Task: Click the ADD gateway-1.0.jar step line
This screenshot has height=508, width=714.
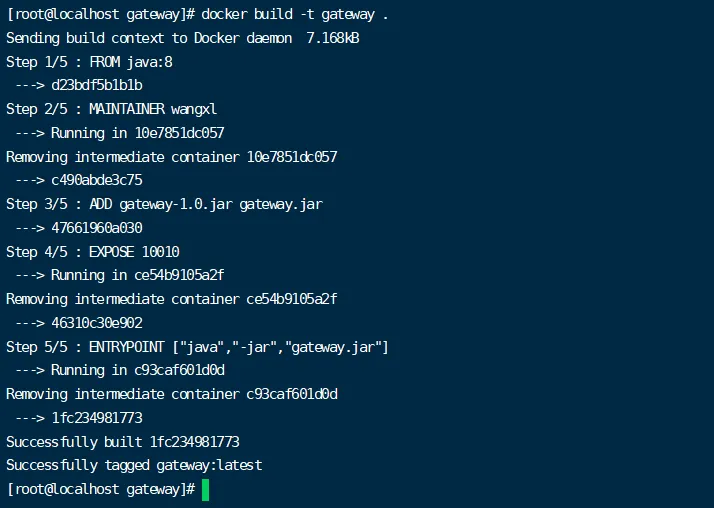Action: click(164, 204)
